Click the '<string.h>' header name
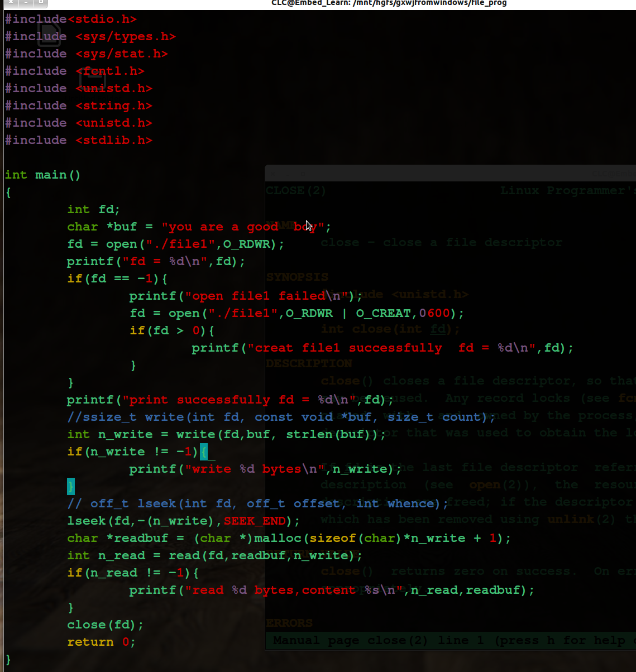This screenshot has width=636, height=672. coord(114,105)
